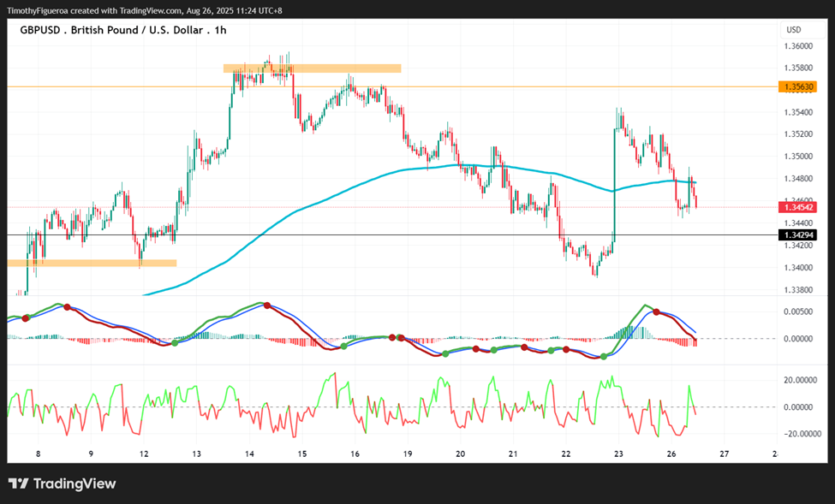Click the 1.34400 price axis value

(798, 223)
